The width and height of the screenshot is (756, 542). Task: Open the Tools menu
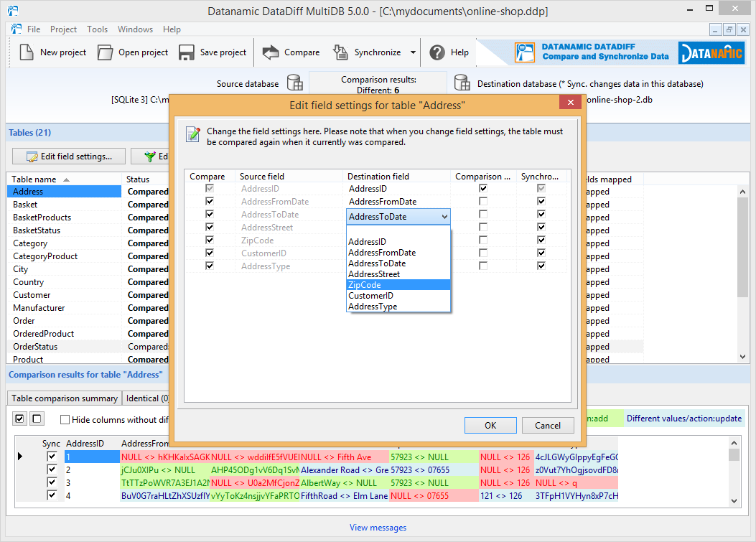pos(98,29)
